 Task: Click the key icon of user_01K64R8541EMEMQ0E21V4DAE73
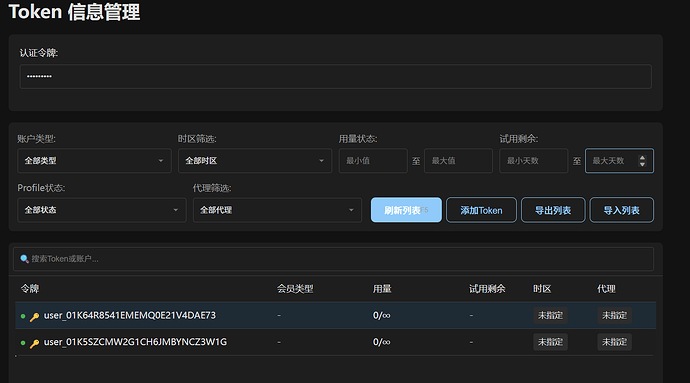click(34, 317)
